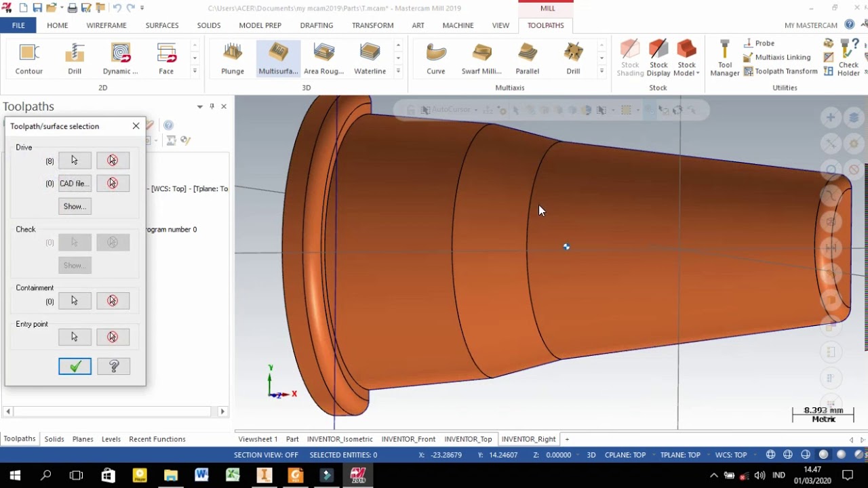Select Containment boundary
This screenshot has height=488, width=868.
75,300
